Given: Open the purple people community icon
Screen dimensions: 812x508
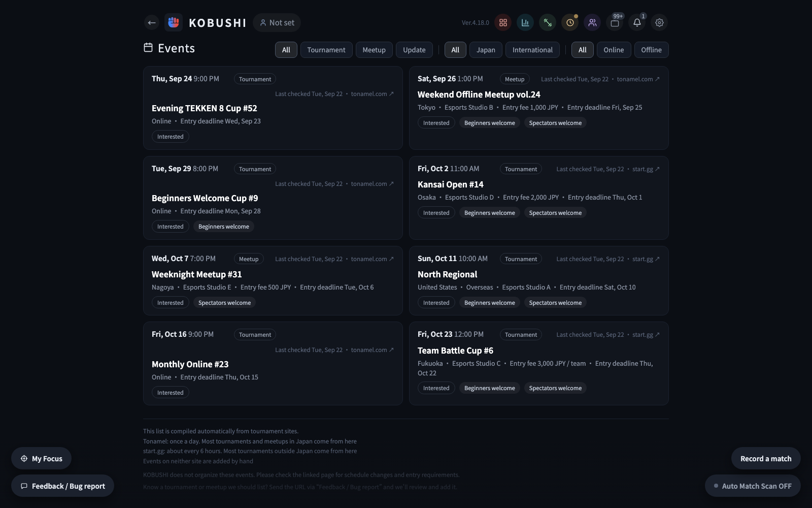Looking at the screenshot, I should point(592,22).
